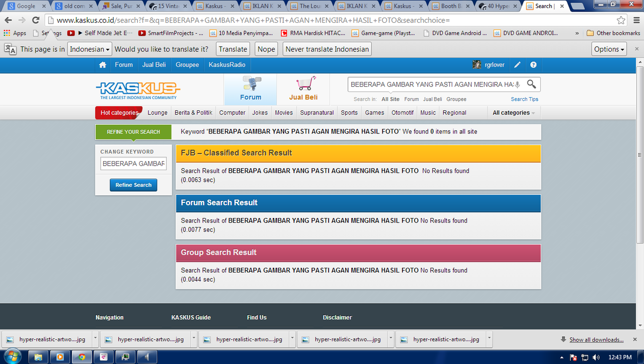Open the Apps shortcut in bookmarks bar
The height and width of the screenshot is (364, 644).
point(15,33)
